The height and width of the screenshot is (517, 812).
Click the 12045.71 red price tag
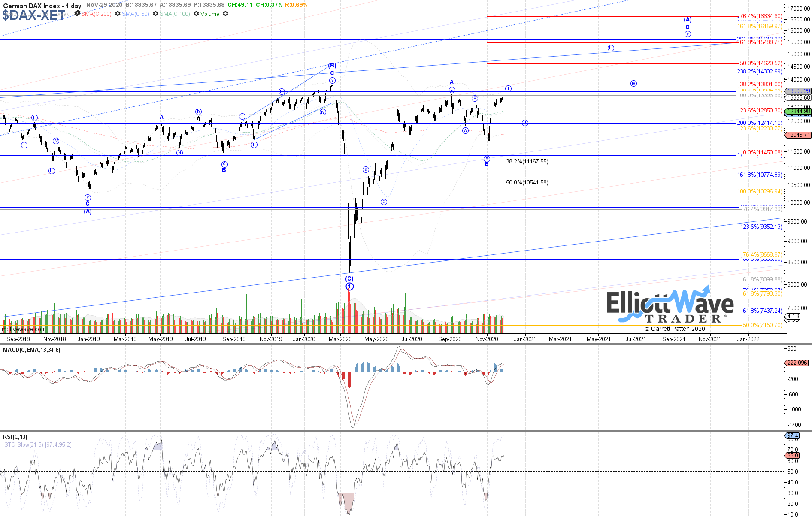798,135
